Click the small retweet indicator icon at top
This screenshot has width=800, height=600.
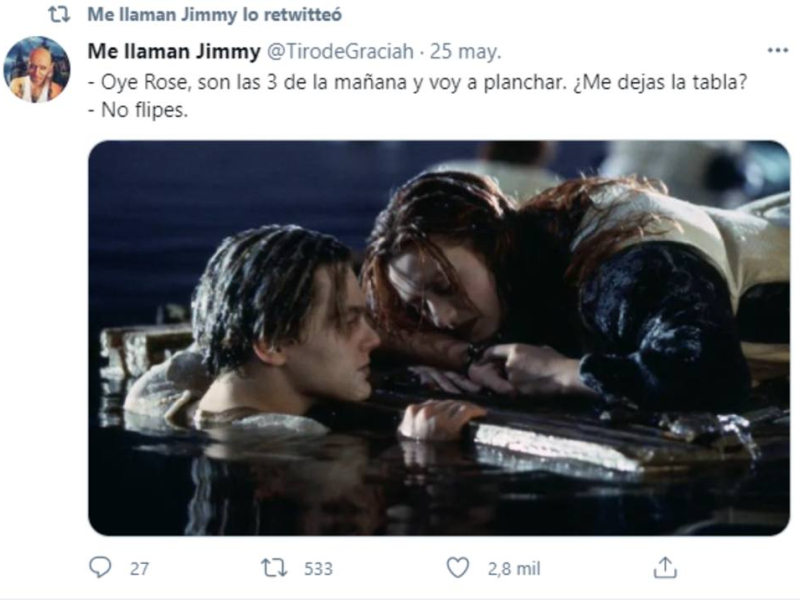58,15
